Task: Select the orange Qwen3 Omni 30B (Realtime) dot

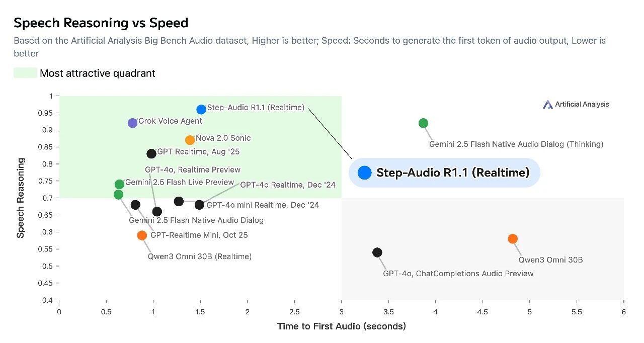Action: 142,235
